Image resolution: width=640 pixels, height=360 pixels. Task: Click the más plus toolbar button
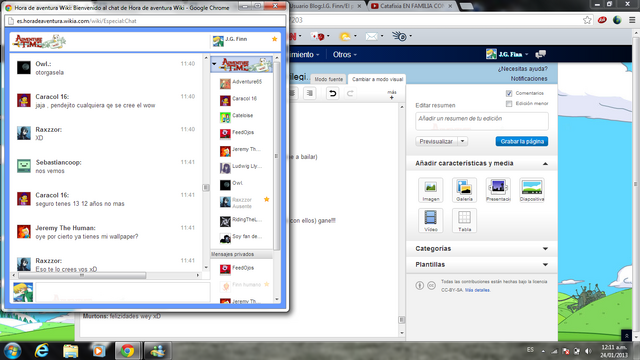(x=391, y=95)
